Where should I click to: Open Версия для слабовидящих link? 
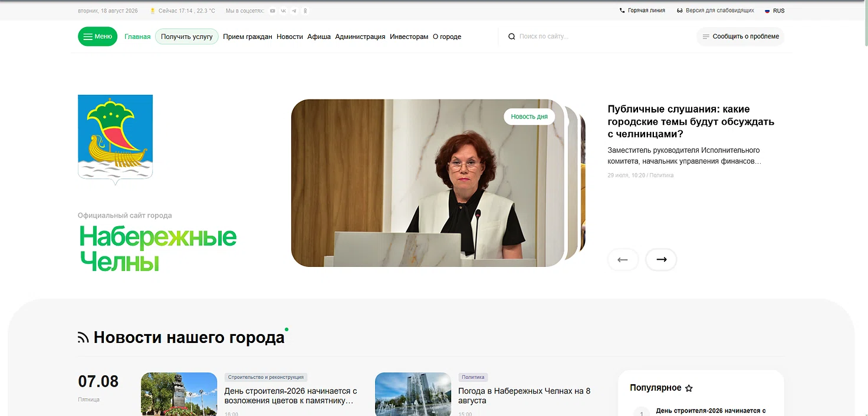tap(720, 11)
